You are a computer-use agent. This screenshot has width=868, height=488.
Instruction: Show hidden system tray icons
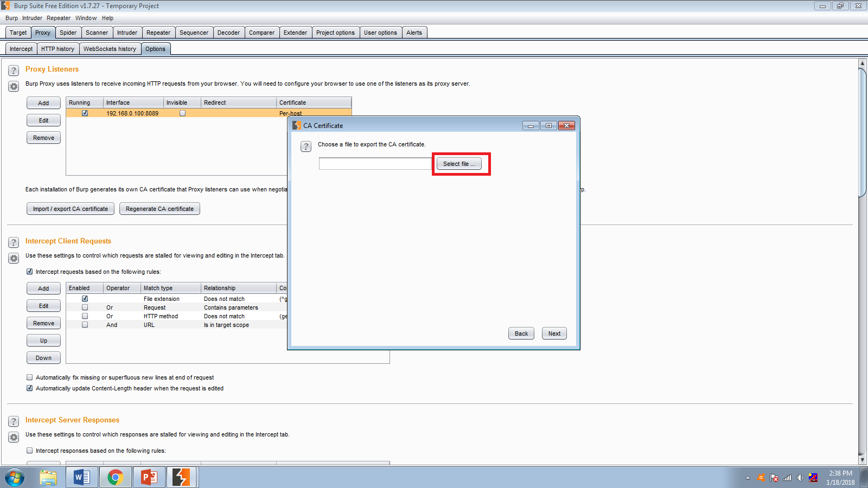[x=748, y=478]
